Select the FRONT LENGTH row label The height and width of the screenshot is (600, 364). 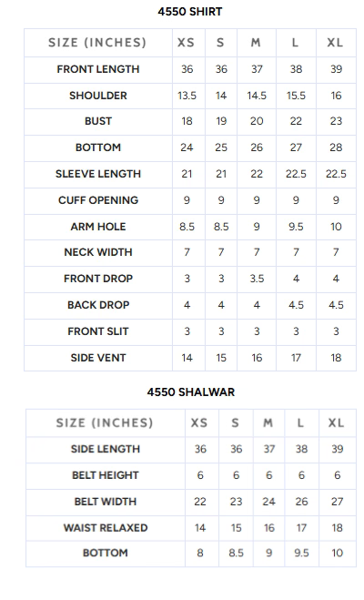click(98, 69)
